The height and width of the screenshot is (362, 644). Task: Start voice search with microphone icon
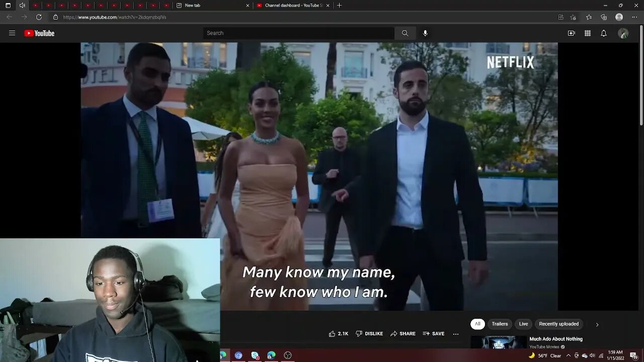click(425, 33)
